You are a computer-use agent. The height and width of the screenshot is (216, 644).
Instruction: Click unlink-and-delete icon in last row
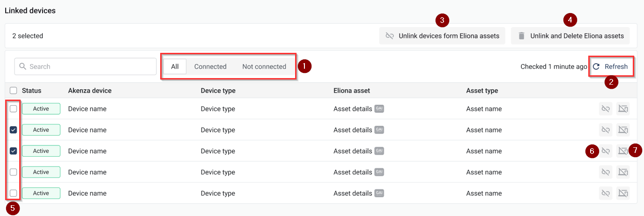coord(623,193)
